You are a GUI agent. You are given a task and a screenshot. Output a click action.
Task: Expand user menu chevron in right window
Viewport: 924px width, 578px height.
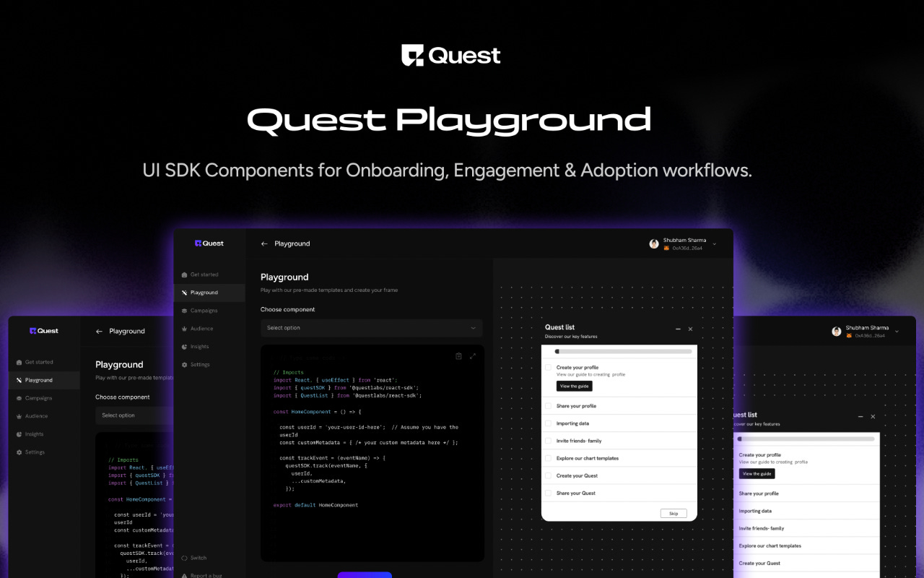[x=897, y=332]
